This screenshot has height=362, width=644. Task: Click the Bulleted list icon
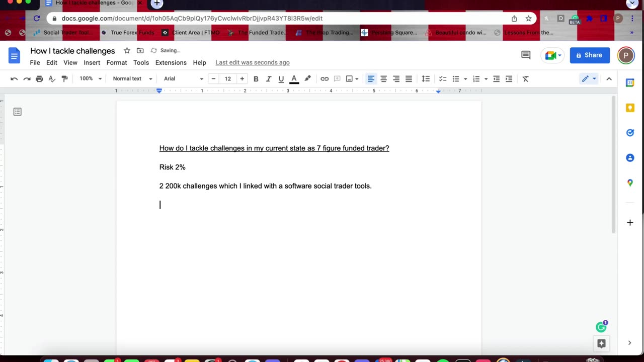pyautogui.click(x=456, y=79)
